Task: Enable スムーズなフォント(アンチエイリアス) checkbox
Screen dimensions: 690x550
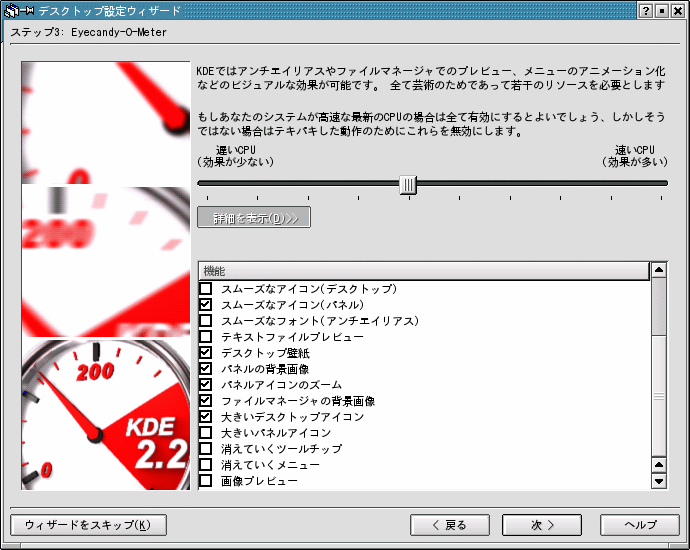Action: pyautogui.click(x=206, y=320)
